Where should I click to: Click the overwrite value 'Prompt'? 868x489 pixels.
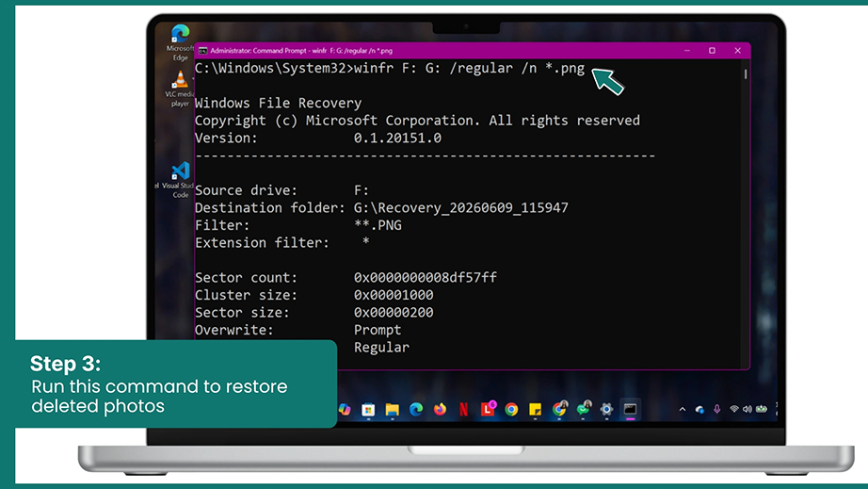pyautogui.click(x=378, y=330)
